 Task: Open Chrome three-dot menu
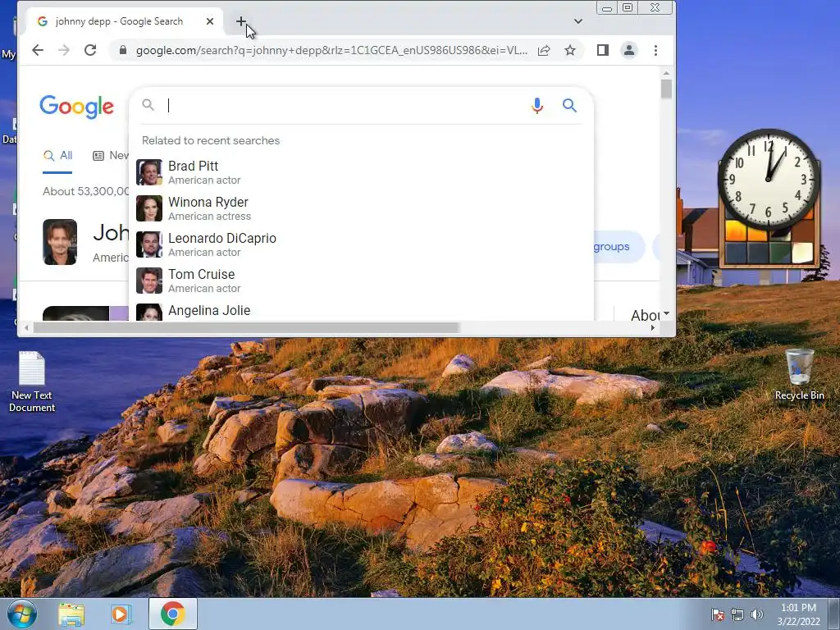[655, 50]
